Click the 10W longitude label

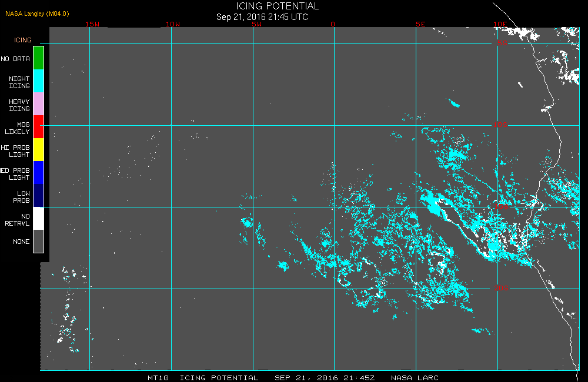point(173,24)
